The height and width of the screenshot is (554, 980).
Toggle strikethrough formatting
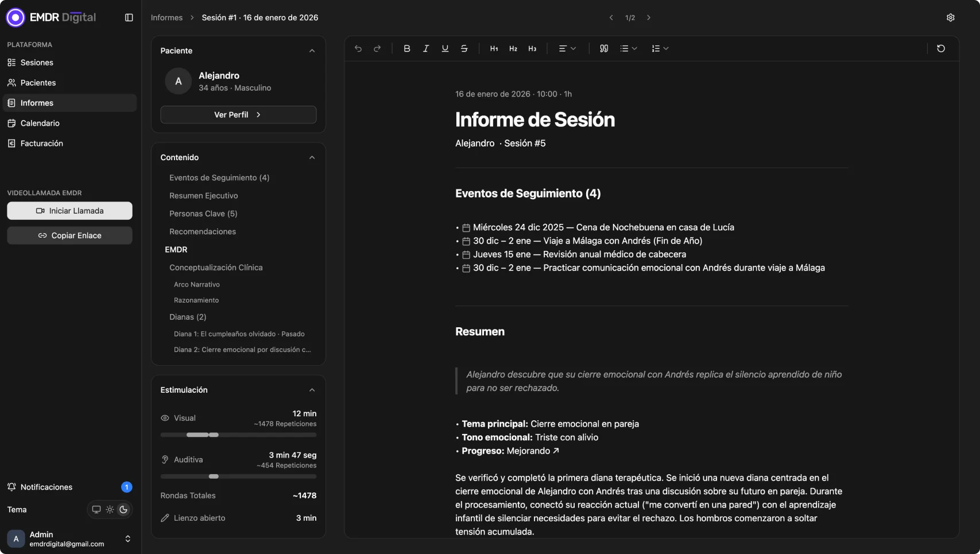click(463, 48)
